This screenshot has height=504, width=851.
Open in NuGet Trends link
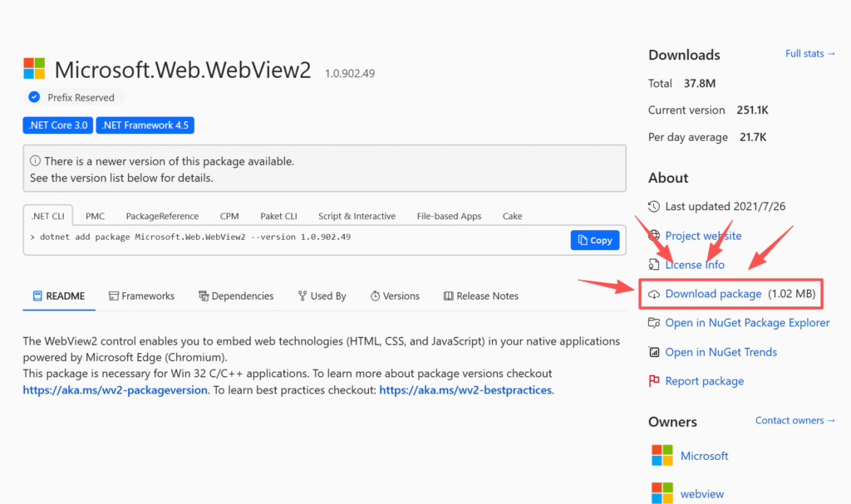(x=721, y=352)
